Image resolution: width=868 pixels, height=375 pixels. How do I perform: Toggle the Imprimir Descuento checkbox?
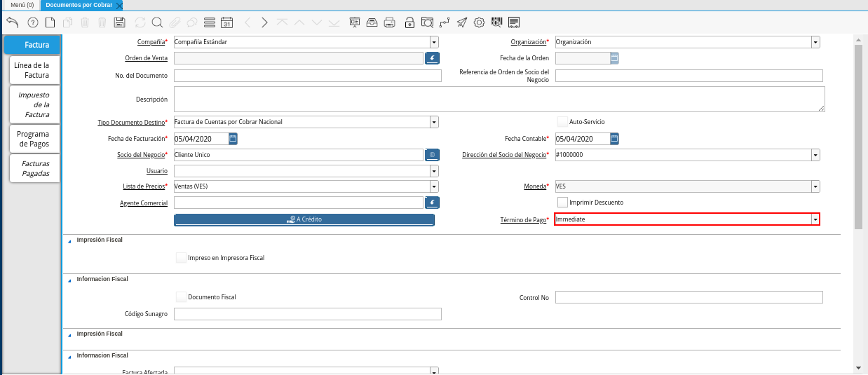(x=562, y=203)
